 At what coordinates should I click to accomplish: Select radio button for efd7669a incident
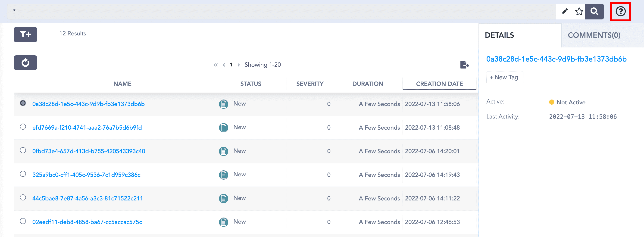point(23,127)
